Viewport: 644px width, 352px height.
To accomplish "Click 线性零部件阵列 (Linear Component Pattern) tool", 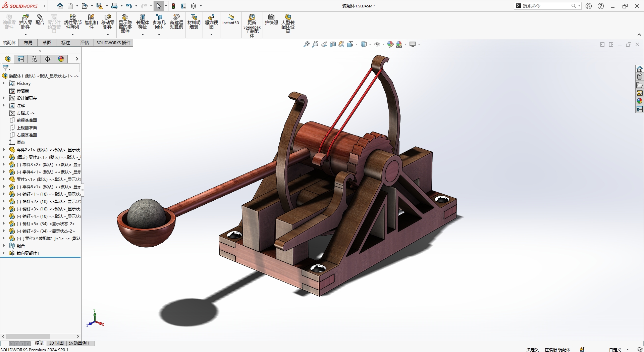I will 73,22.
